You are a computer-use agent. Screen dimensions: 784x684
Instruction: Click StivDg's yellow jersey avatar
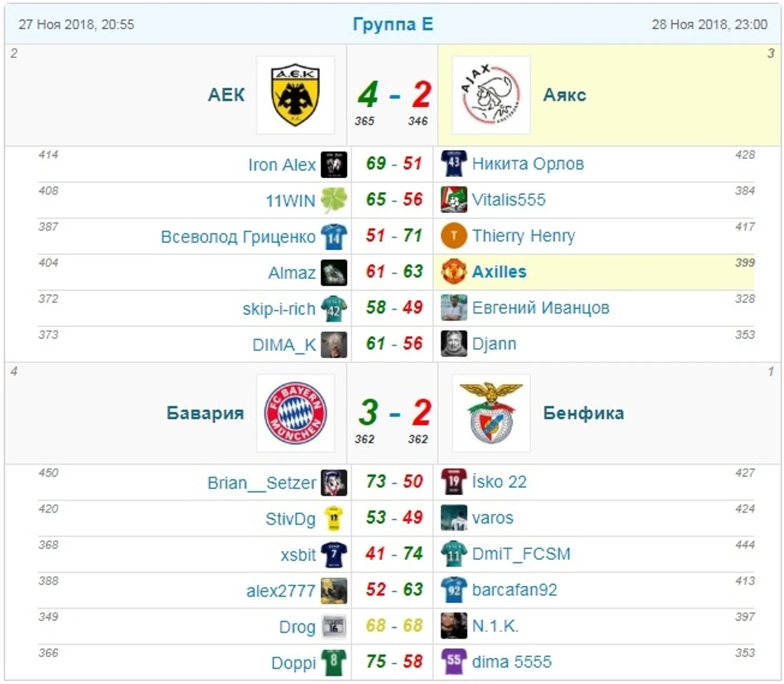click(333, 519)
